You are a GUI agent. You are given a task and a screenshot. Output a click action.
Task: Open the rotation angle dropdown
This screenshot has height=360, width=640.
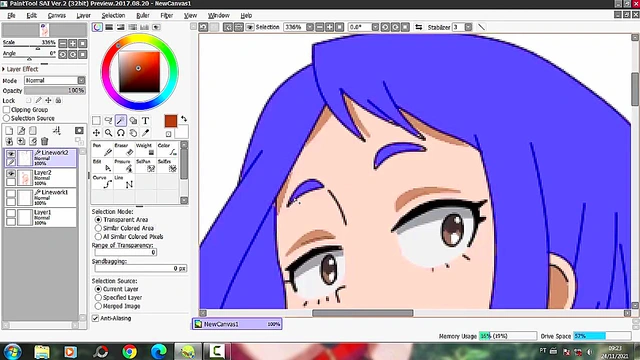[375, 27]
